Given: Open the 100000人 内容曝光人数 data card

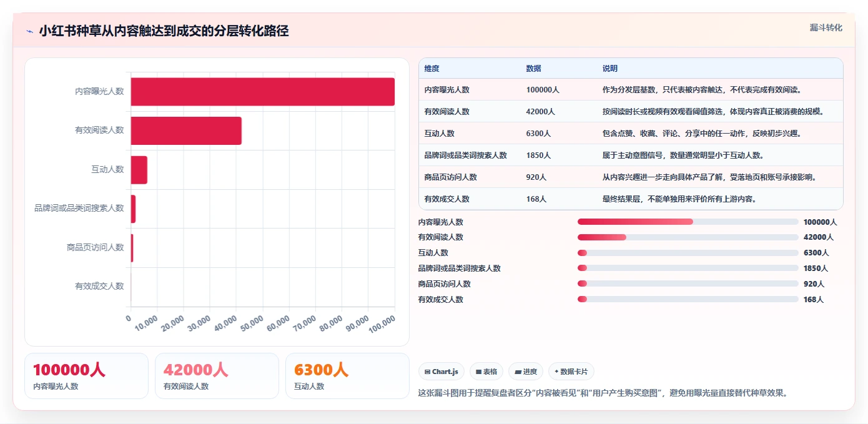Looking at the screenshot, I should pos(86,376).
